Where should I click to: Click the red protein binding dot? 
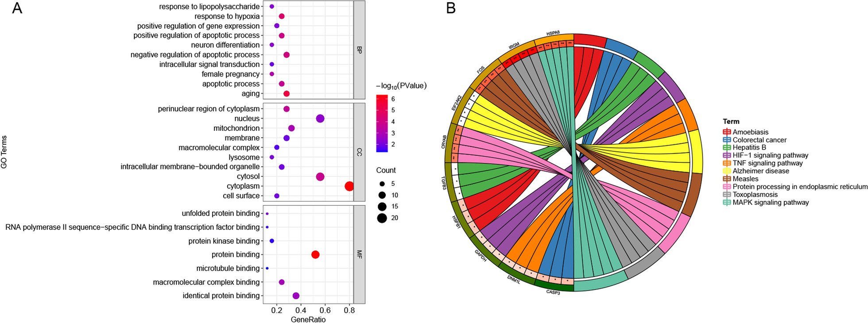315,254
